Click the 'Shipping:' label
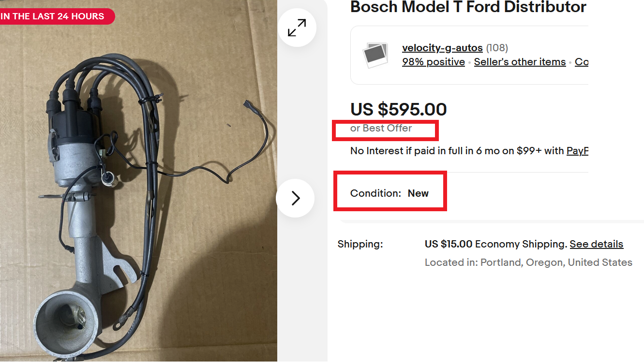This screenshot has width=644, height=363. (360, 244)
